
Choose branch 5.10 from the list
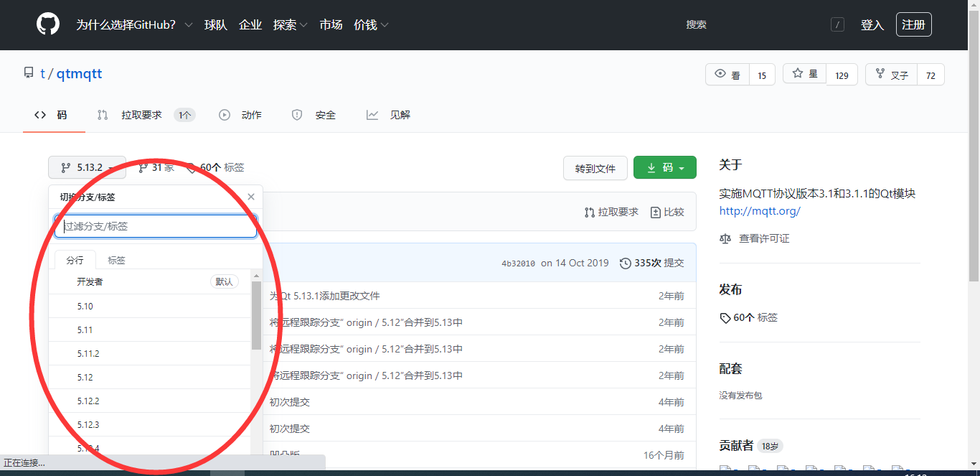pyautogui.click(x=149, y=306)
